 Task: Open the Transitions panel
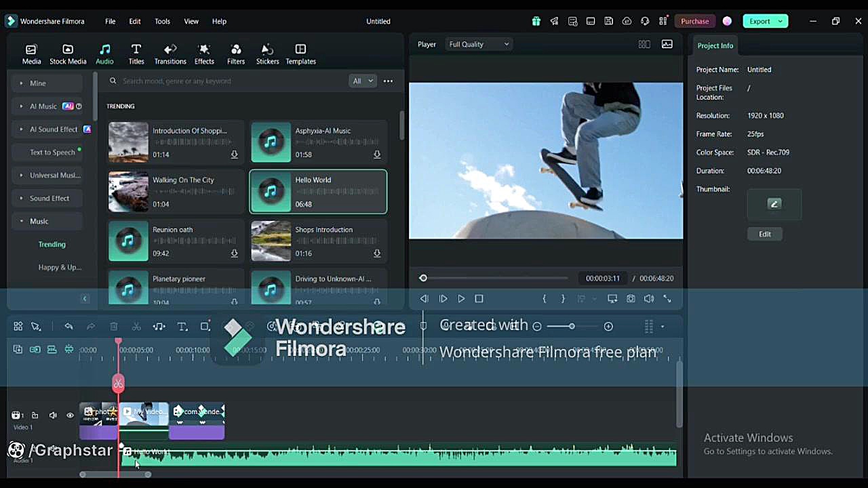pos(170,54)
